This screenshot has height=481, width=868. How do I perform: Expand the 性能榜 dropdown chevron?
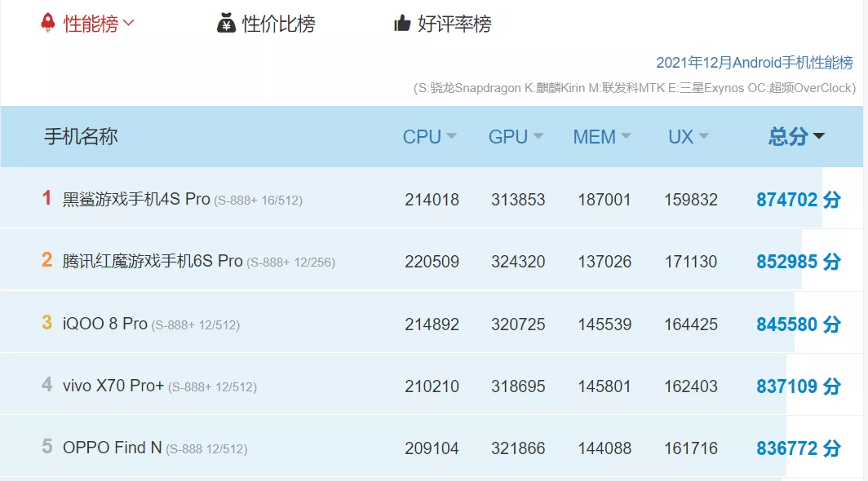(128, 24)
